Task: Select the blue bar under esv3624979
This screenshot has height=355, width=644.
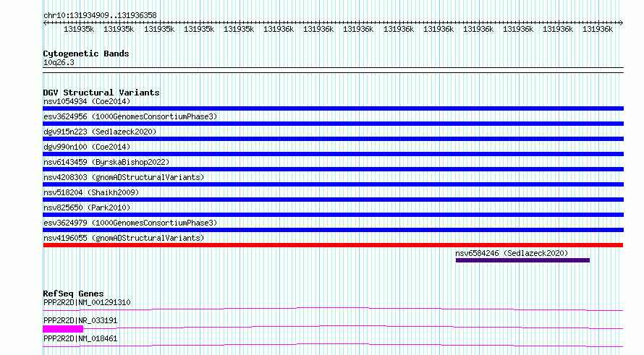Action: tap(333, 230)
